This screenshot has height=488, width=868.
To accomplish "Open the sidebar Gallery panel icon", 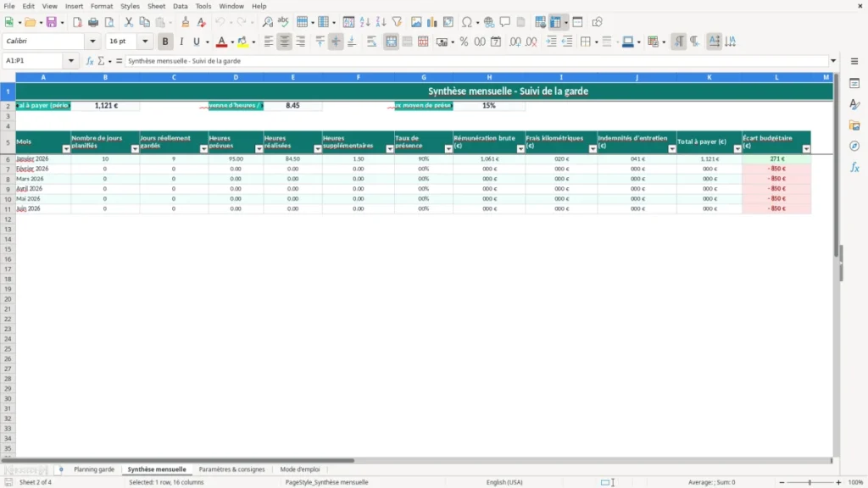I will (854, 125).
